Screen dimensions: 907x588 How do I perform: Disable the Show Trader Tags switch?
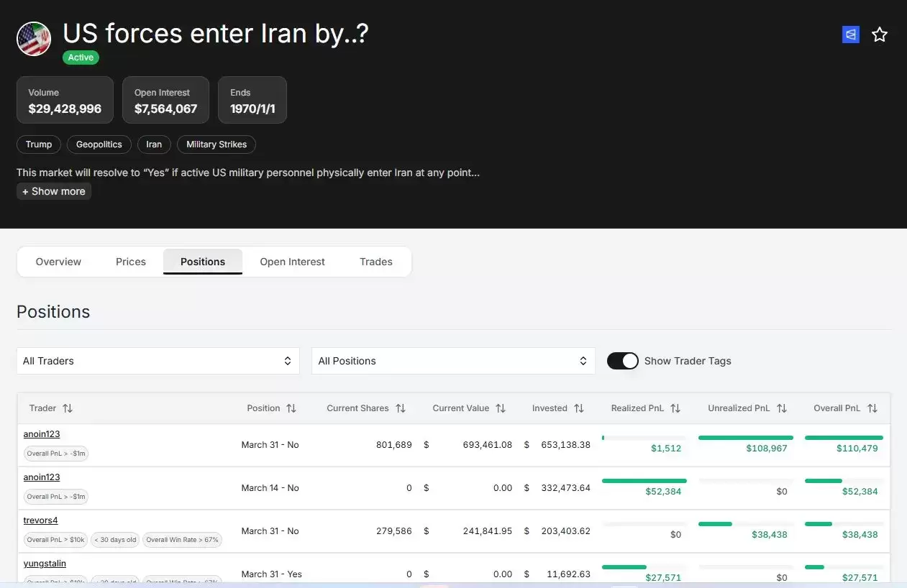click(622, 361)
